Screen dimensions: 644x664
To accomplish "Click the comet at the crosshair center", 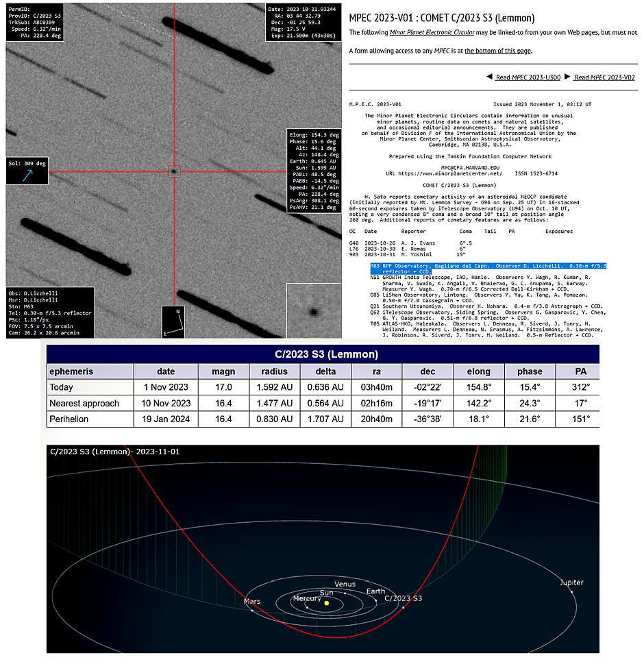I will pyautogui.click(x=174, y=171).
